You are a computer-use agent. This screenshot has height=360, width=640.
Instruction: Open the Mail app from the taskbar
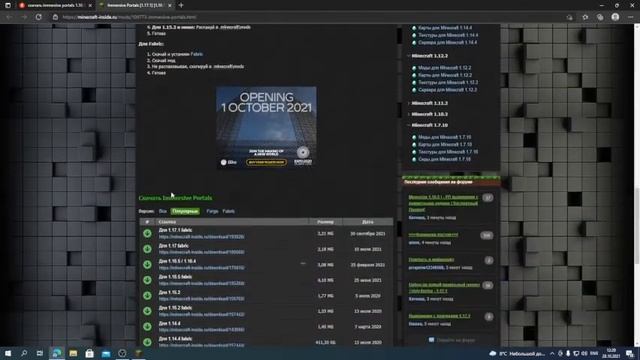(106, 353)
